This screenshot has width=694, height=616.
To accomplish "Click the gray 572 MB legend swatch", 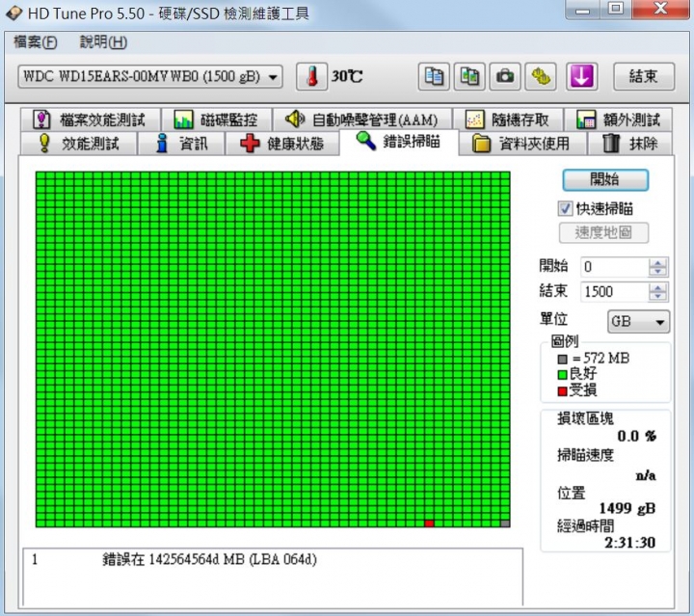I will [x=563, y=359].
